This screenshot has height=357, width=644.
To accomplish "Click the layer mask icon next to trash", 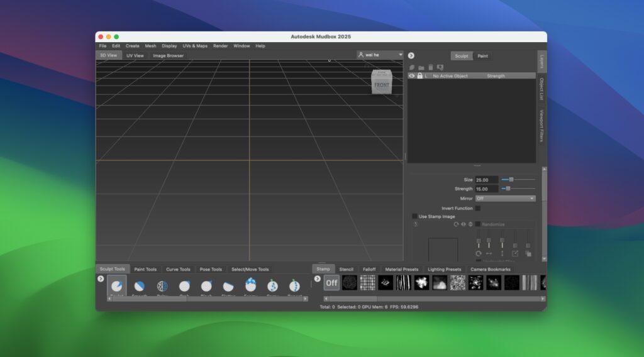I will (x=440, y=67).
